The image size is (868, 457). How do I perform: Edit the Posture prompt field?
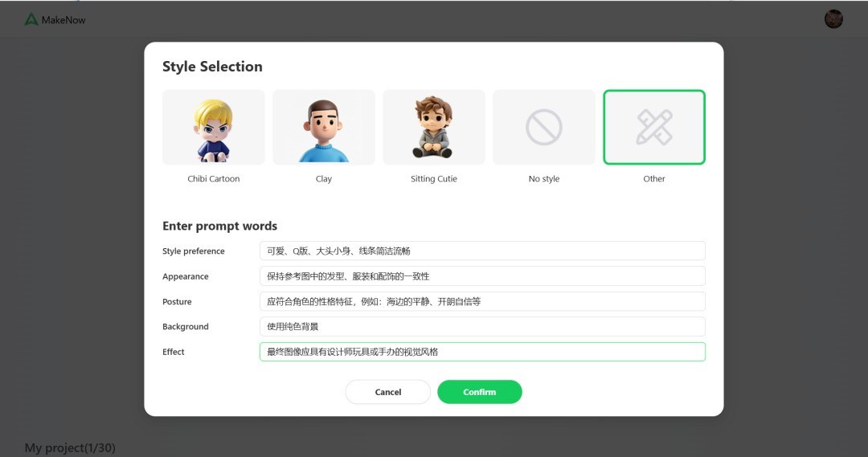point(482,301)
